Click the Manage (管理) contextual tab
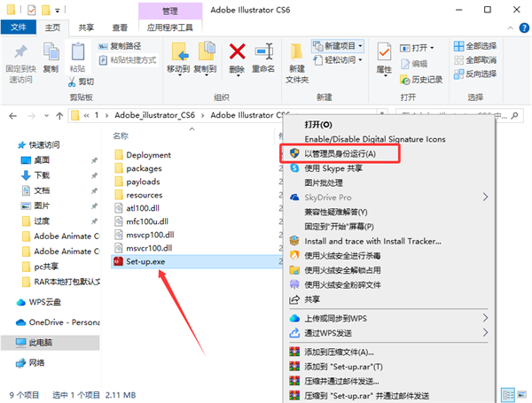This screenshot has width=532, height=403. 170,12
